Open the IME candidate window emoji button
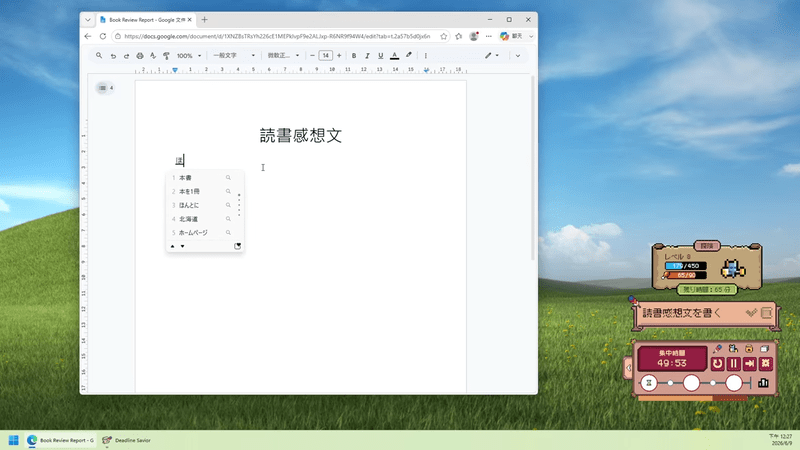Image resolution: width=800 pixels, height=450 pixels. [237, 246]
